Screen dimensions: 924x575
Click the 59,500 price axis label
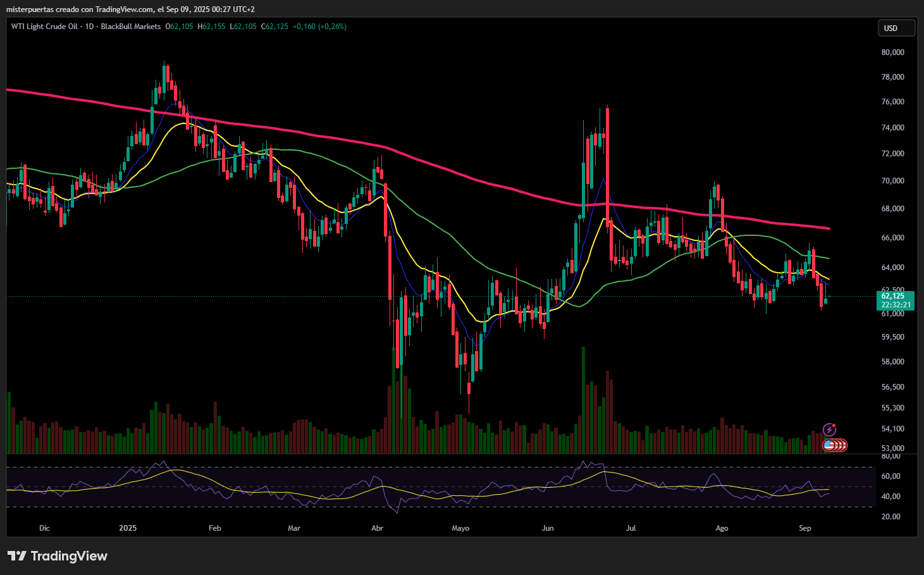coord(892,337)
